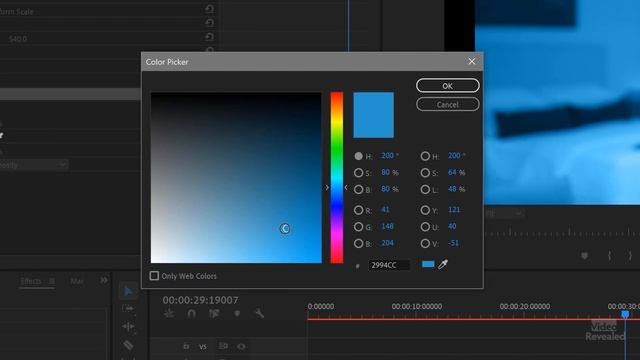Toggle sync lock on the V5 track
This screenshot has width=640, height=360.
click(x=223, y=346)
